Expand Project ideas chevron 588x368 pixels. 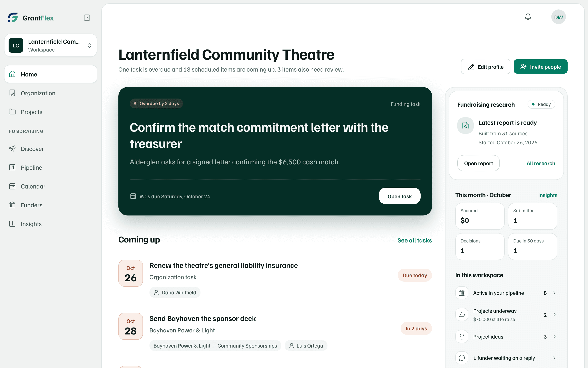(555, 337)
